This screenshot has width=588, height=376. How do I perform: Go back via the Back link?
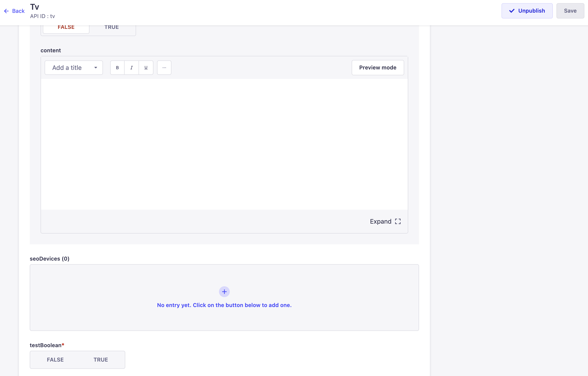point(14,11)
